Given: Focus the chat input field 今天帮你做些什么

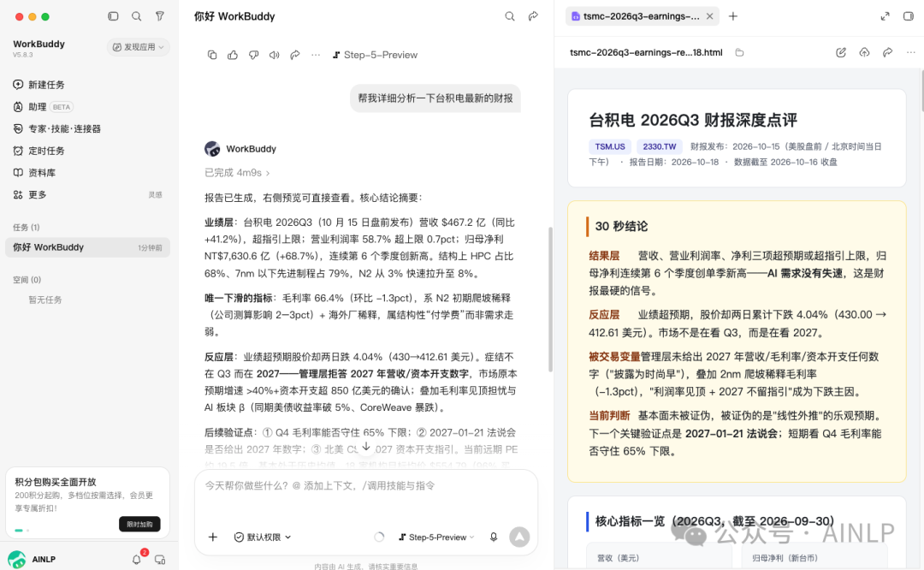Looking at the screenshot, I should 366,486.
